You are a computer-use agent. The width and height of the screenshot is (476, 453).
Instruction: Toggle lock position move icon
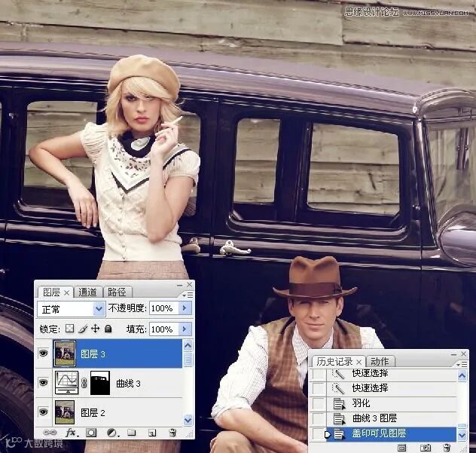[x=96, y=329]
